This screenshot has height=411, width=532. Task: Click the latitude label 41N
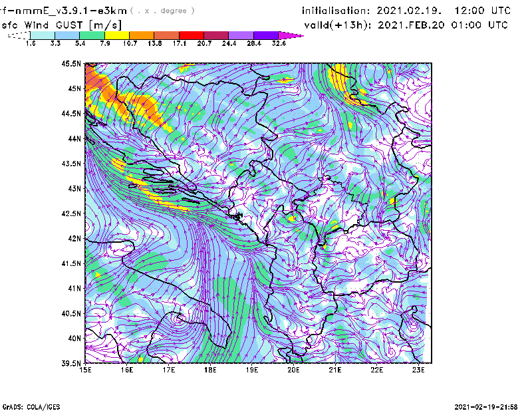tap(74, 289)
